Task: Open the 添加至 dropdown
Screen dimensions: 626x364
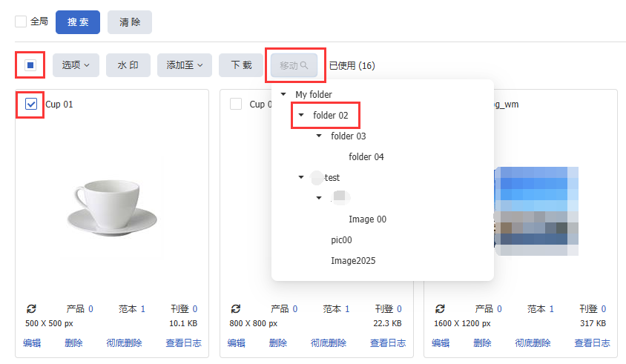Action: pos(185,65)
